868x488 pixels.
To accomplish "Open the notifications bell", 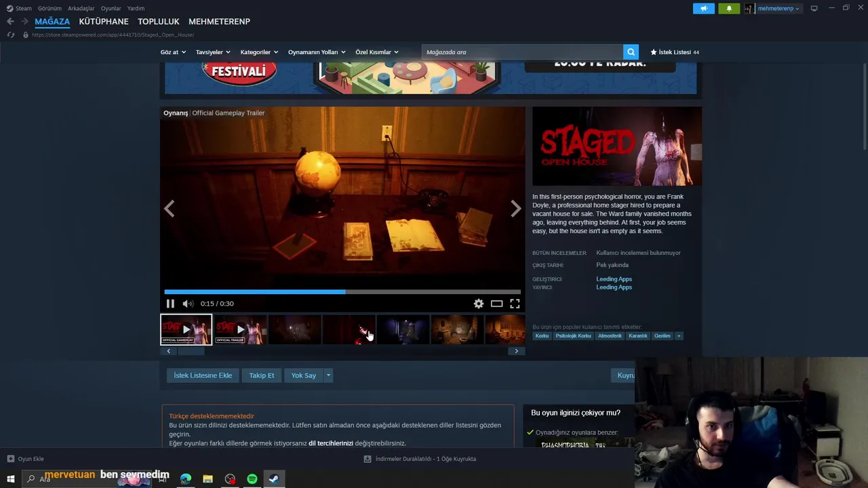I will [729, 8].
